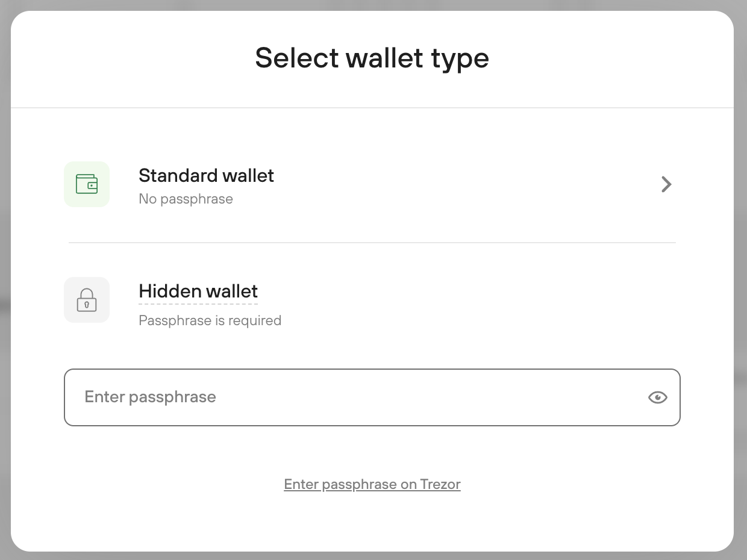Image resolution: width=747 pixels, height=560 pixels.
Task: Open the "Enter passphrase on Trezor" link
Action: pyautogui.click(x=372, y=484)
